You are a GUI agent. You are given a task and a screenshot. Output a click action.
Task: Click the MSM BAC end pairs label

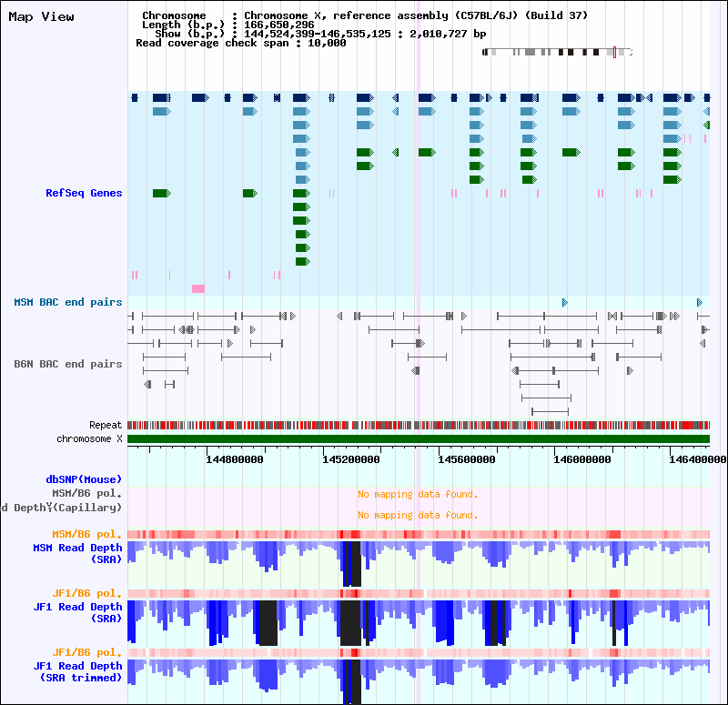(x=67, y=302)
